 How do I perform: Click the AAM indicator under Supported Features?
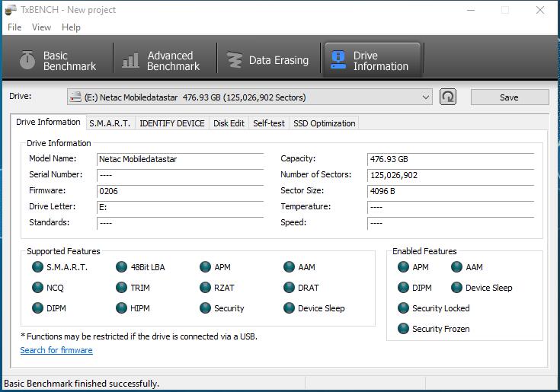289,267
